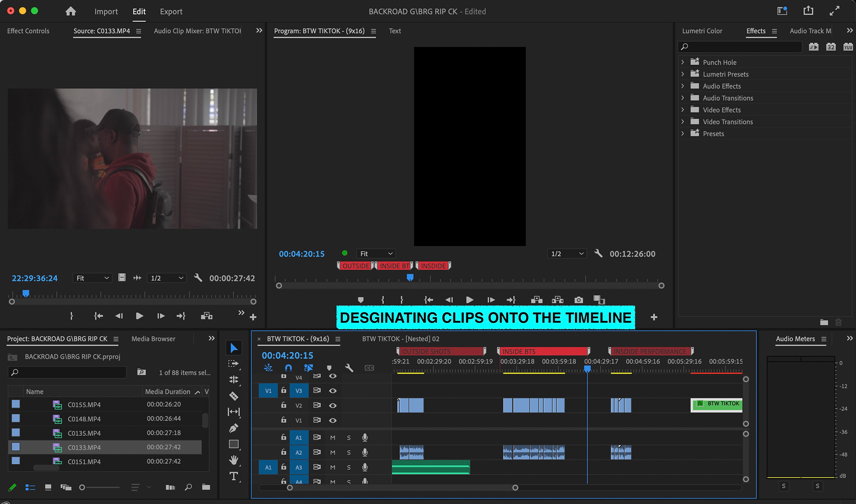Screen dimensions: 856x504
Task: Play the Program monitor sequence
Action: pos(469,300)
